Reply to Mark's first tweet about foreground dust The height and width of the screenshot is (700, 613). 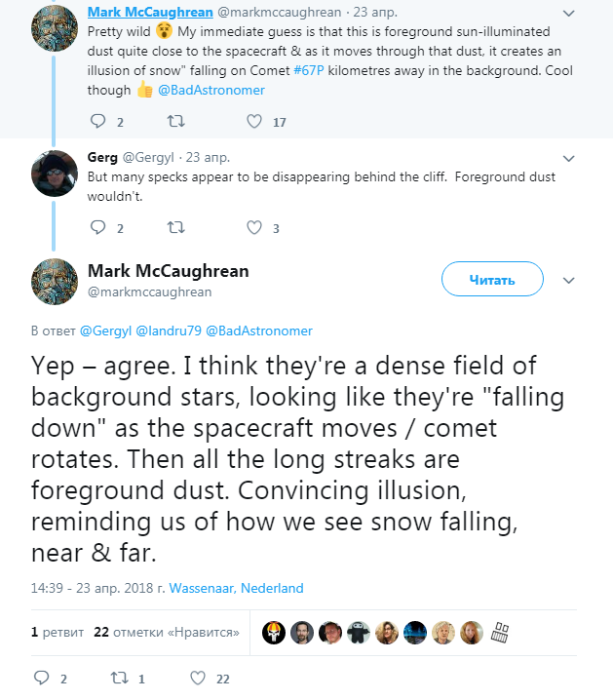(96, 122)
